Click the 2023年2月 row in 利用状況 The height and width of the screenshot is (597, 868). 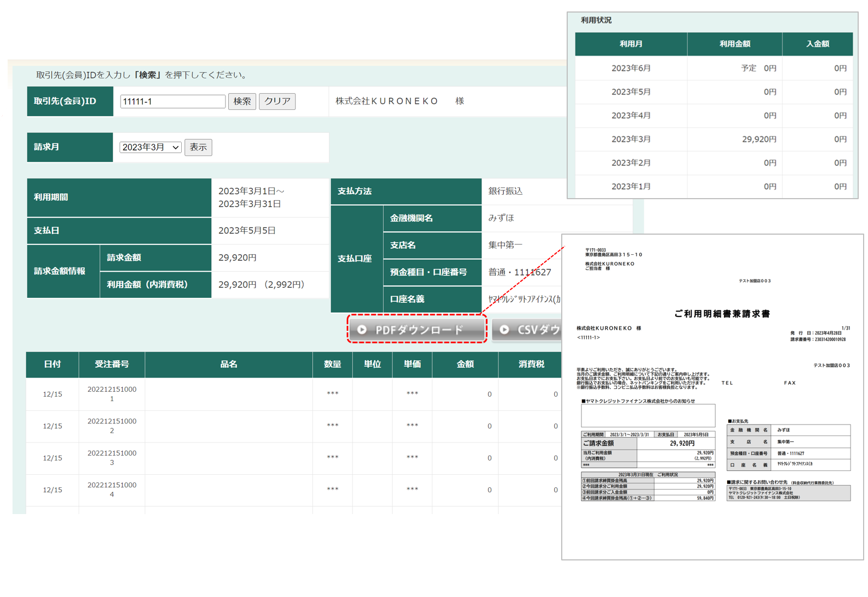pos(714,163)
